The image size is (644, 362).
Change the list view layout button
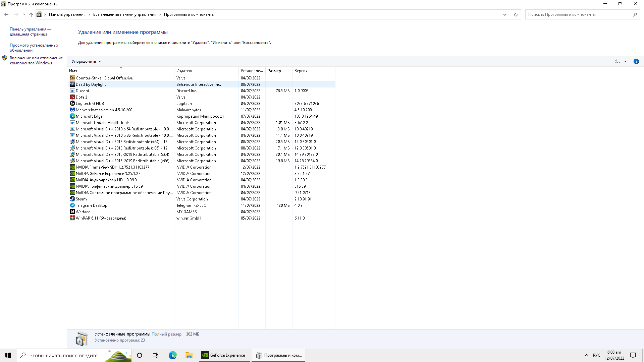click(618, 61)
